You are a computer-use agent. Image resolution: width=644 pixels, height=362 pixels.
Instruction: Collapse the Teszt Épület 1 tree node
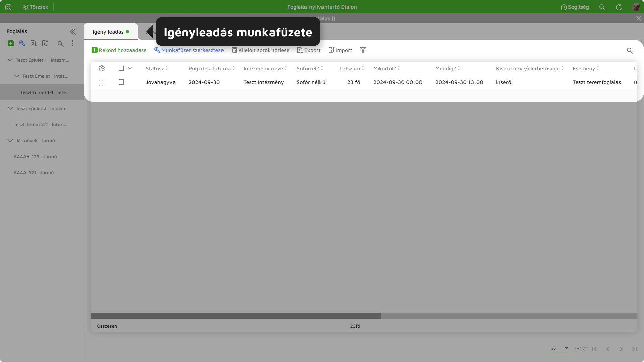(x=10, y=60)
